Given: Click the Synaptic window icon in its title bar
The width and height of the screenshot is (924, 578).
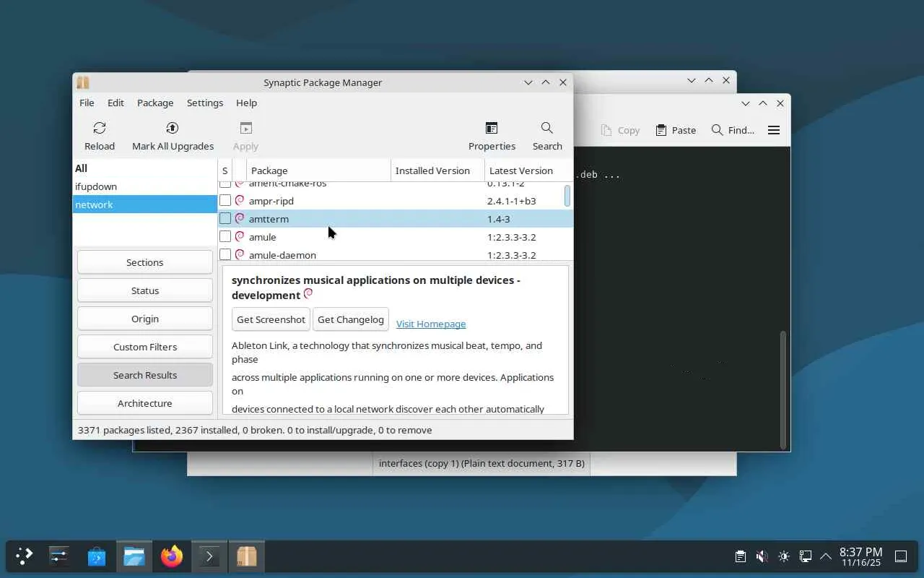Looking at the screenshot, I should click(x=83, y=82).
